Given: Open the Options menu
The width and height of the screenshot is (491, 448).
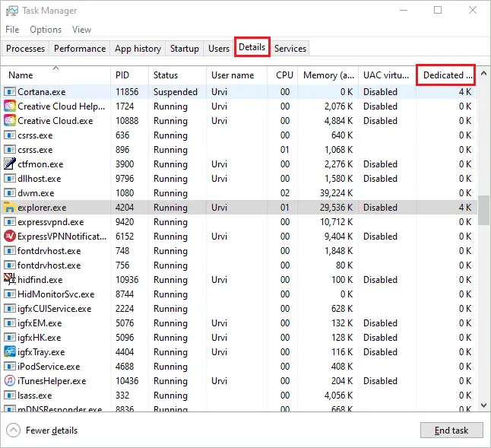Looking at the screenshot, I should point(46,30).
